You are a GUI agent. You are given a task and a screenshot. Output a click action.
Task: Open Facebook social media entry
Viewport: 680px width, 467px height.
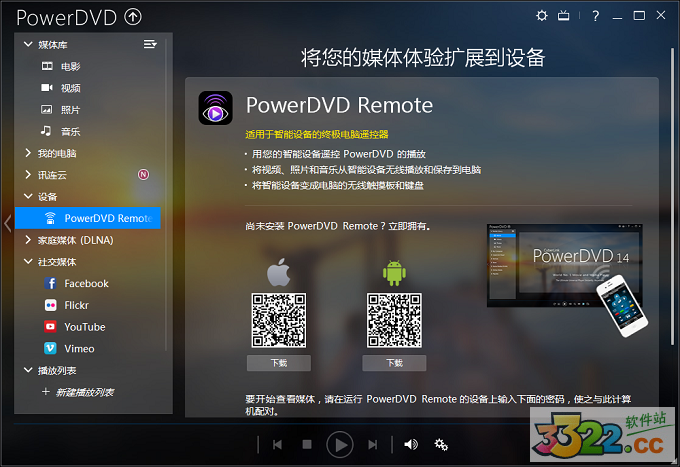point(86,284)
